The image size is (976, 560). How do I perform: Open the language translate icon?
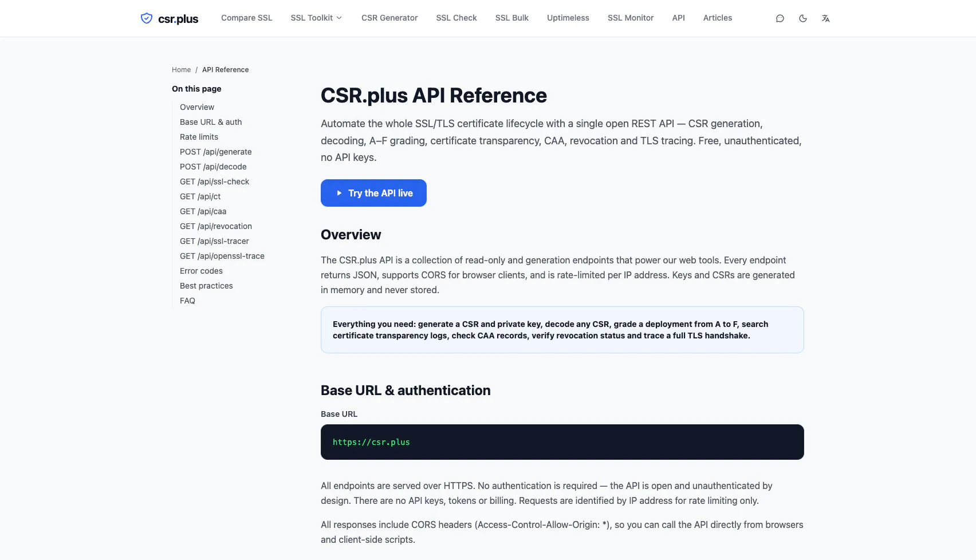825,18
